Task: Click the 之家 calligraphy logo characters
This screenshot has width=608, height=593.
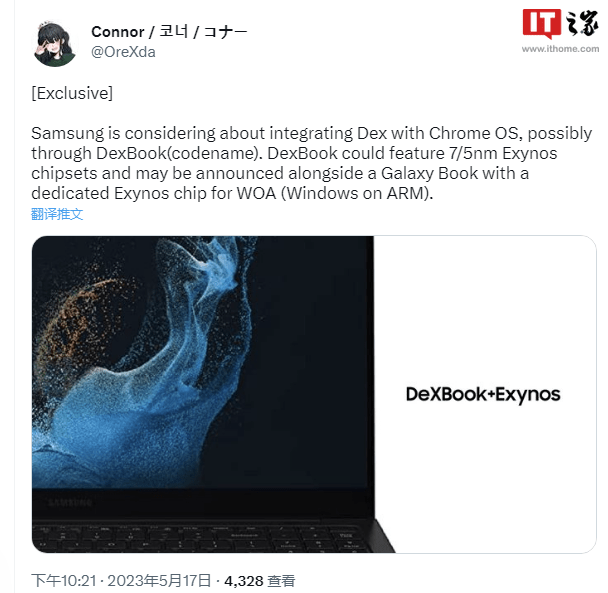Action: pos(582,23)
